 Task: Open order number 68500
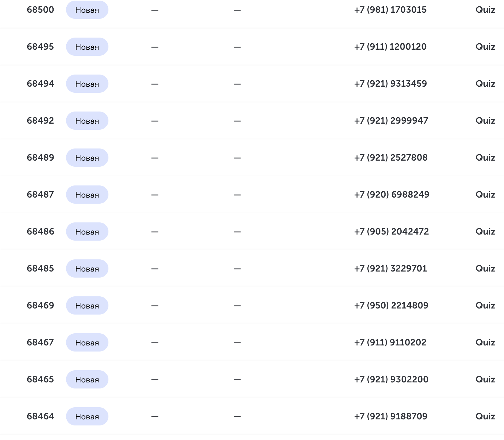40,10
